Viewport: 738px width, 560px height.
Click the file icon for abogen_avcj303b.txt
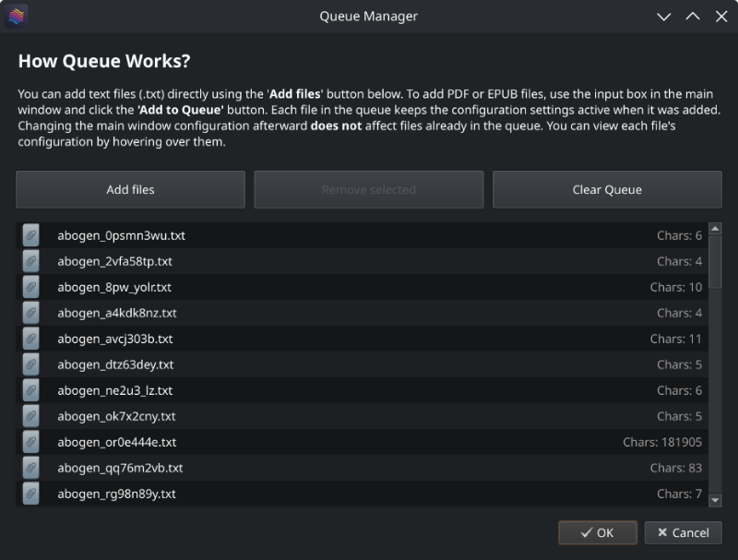pos(30,339)
